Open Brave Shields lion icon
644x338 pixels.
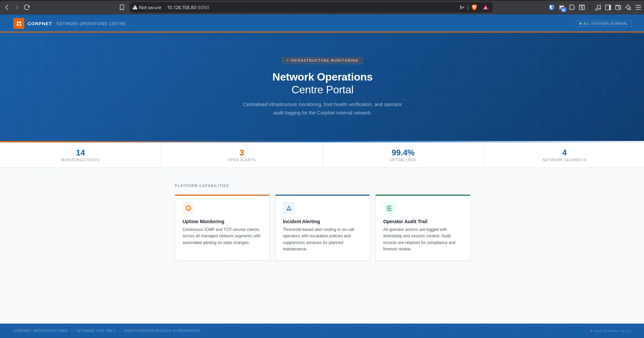(474, 7)
